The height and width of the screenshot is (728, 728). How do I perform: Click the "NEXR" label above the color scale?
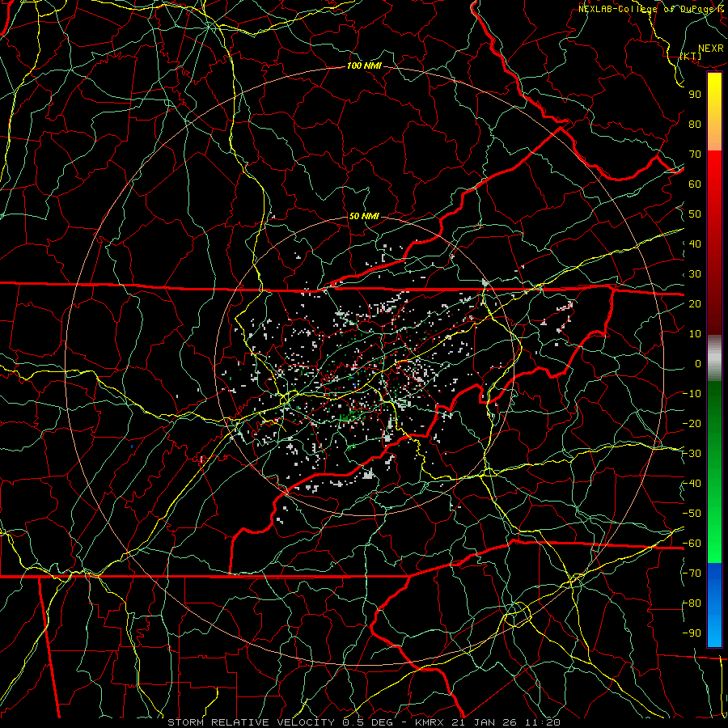coord(710,49)
